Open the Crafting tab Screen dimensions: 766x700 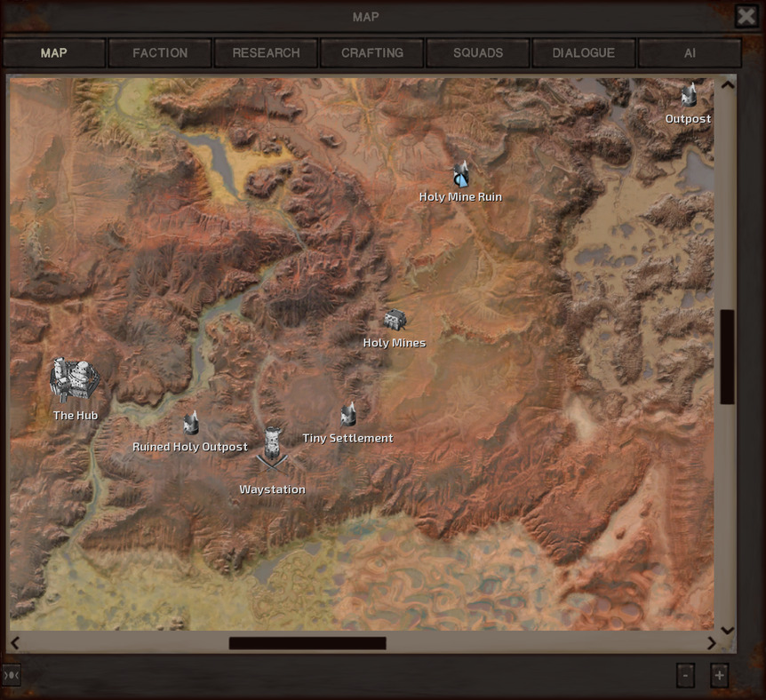click(372, 52)
